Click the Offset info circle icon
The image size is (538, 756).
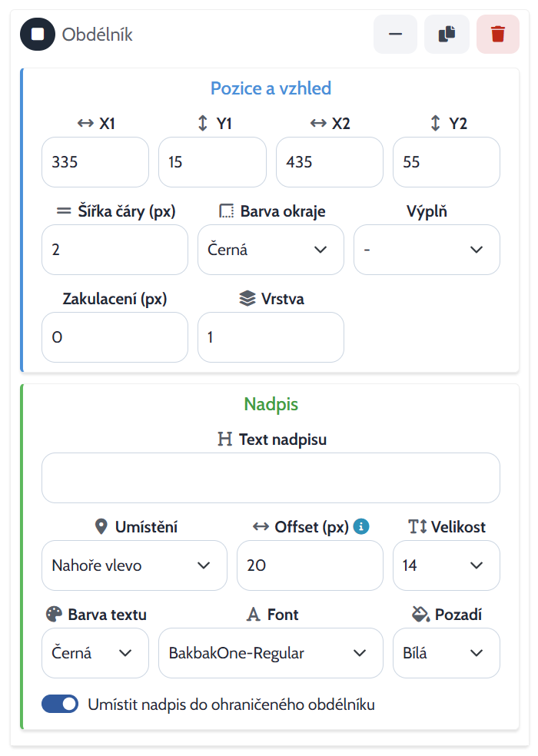pos(361,526)
